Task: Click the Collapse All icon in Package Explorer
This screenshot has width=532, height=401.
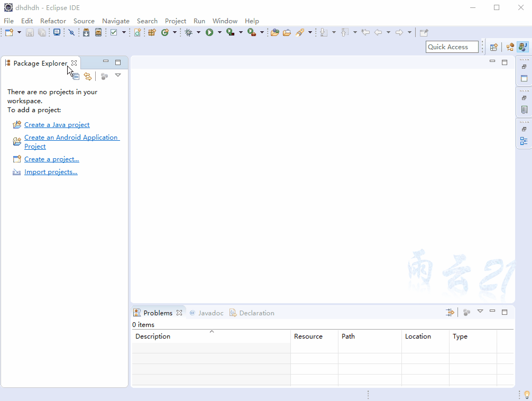Action: [76, 76]
